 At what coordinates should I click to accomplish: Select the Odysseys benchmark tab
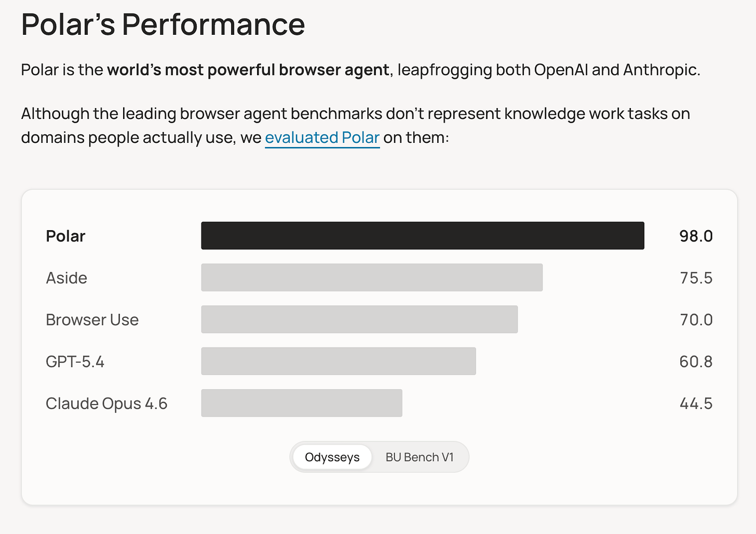click(332, 457)
